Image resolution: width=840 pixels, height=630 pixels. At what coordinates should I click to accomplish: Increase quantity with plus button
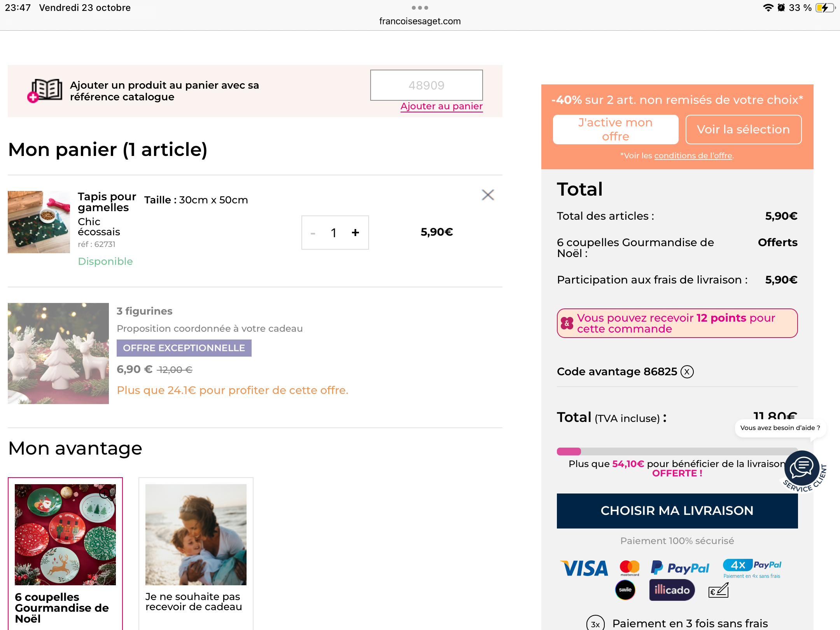click(355, 233)
